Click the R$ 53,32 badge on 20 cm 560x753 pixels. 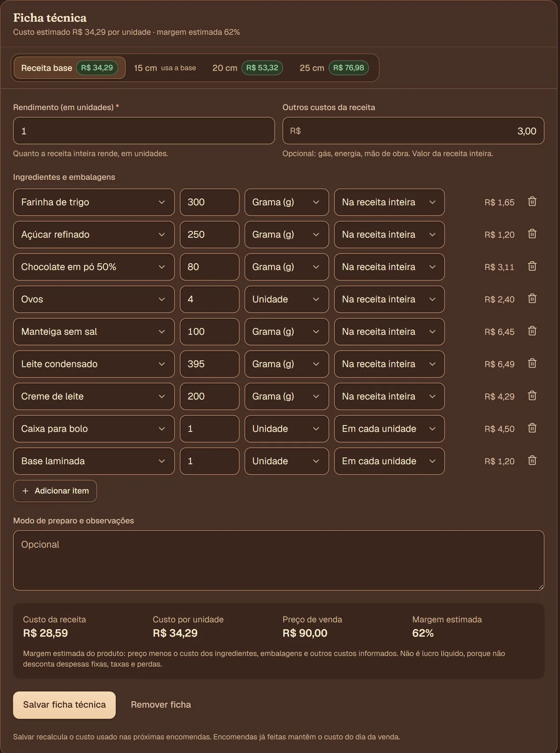(262, 68)
